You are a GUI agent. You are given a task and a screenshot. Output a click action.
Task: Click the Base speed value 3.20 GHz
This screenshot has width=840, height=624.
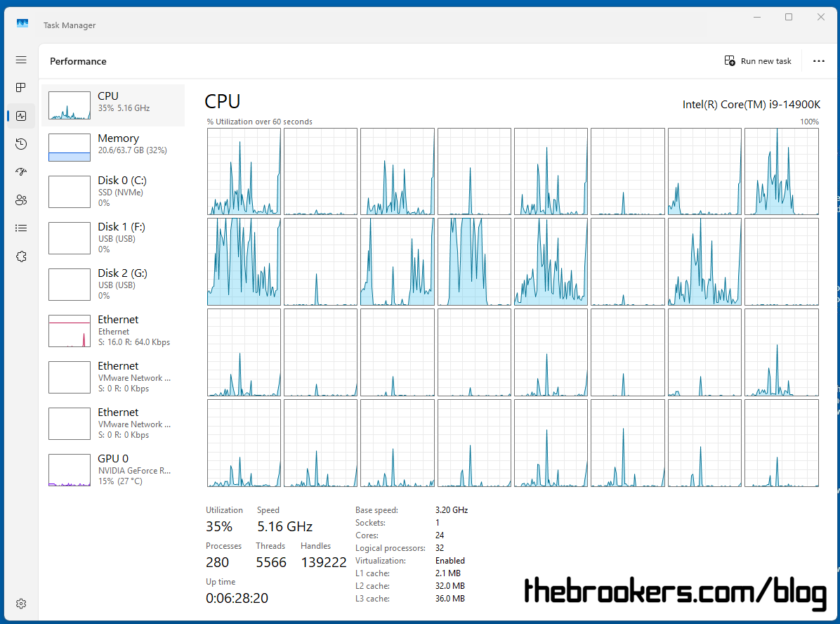[452, 510]
